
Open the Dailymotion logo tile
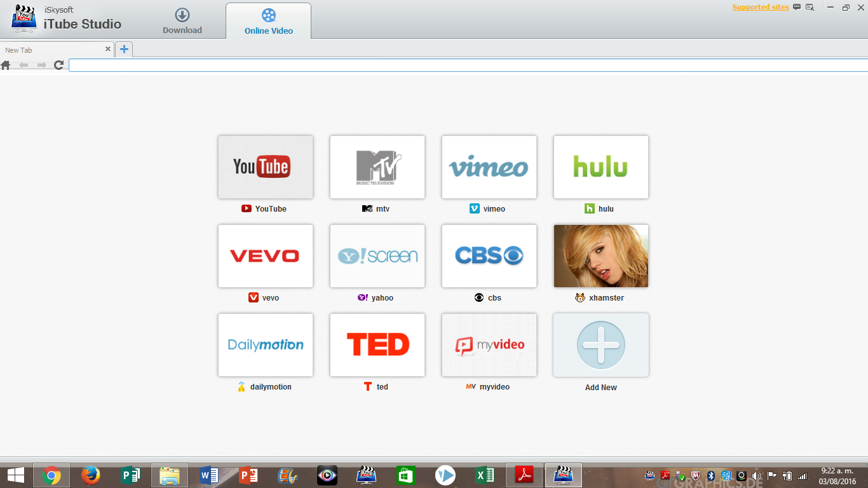coord(266,345)
